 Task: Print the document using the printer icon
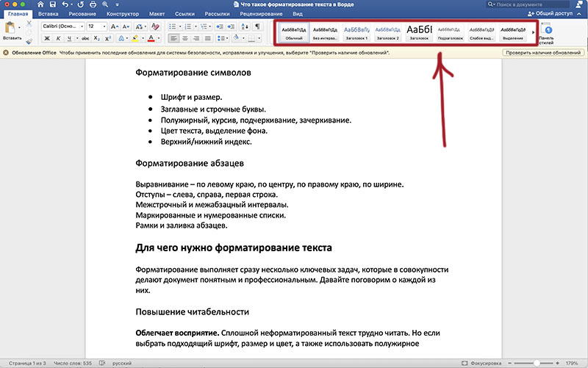click(93, 4)
